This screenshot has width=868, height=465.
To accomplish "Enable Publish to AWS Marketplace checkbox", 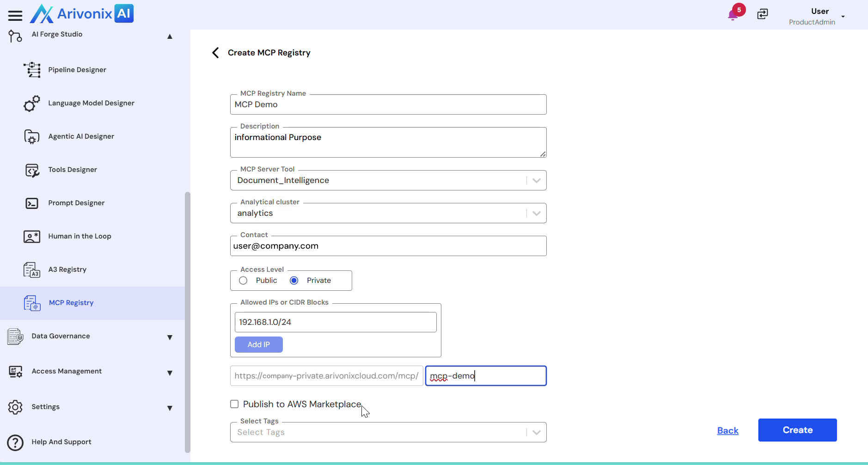I will 234,404.
